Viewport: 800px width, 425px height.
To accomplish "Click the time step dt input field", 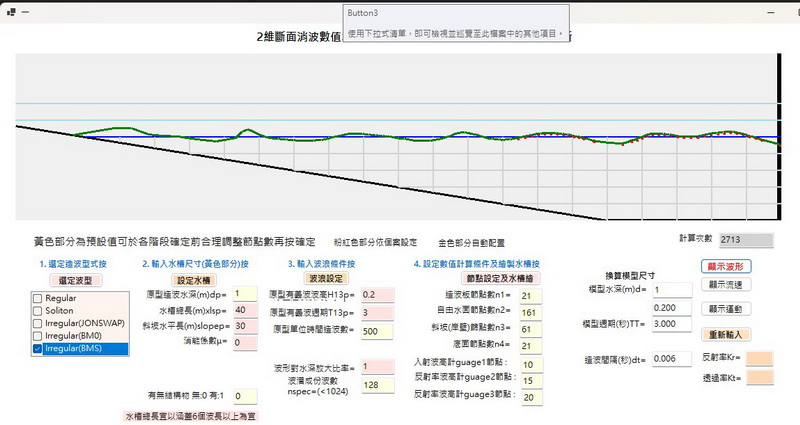I will [670, 358].
